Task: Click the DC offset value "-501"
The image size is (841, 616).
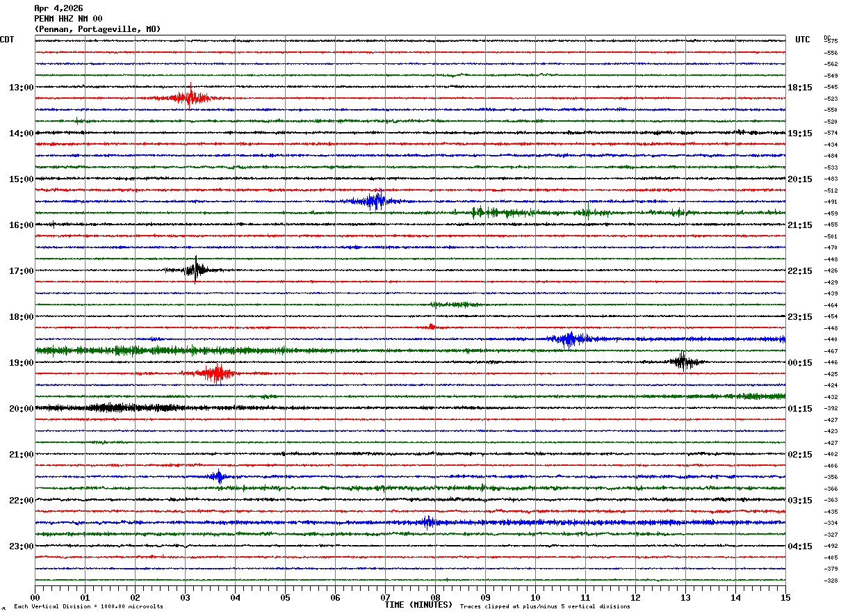Action: point(831,236)
